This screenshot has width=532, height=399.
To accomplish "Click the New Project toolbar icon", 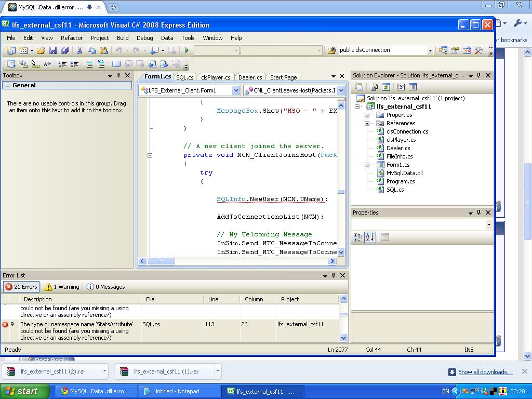I will [x=11, y=50].
